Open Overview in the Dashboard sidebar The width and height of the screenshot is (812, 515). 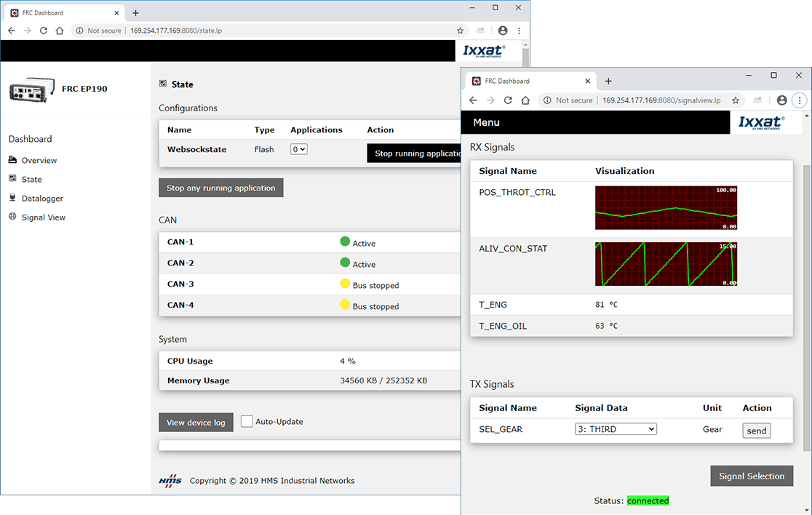(39, 161)
